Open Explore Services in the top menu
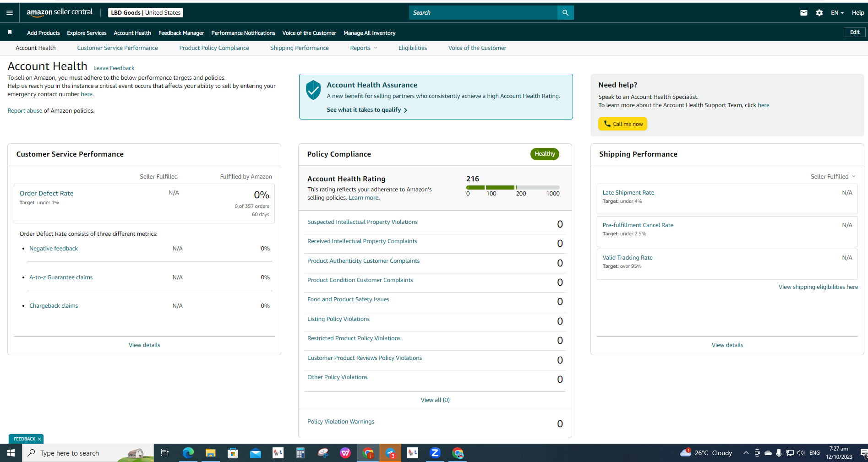Screen dimensions: 868x462 (87, 33)
